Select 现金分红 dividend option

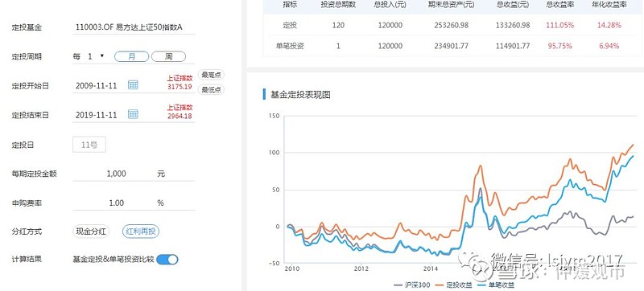91,232
